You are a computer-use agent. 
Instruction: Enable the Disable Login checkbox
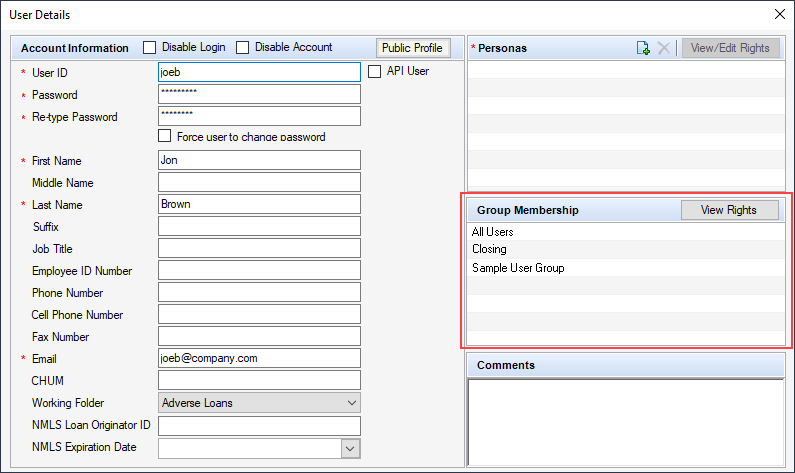coord(150,48)
